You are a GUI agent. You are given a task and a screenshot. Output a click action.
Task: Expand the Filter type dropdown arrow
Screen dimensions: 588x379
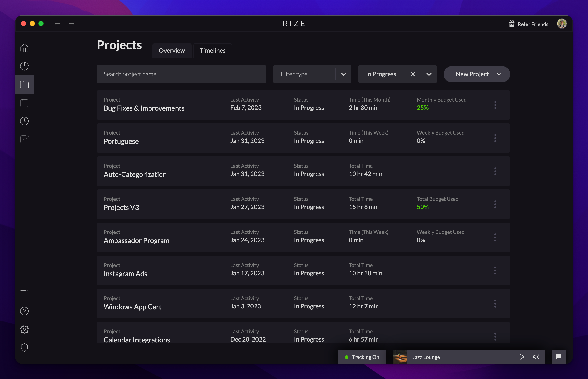click(x=344, y=74)
